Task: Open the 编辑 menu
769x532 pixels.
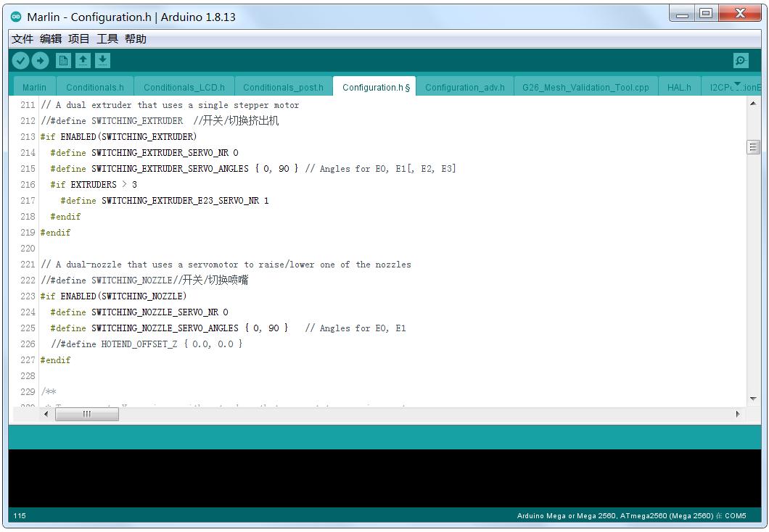Action: tap(51, 39)
